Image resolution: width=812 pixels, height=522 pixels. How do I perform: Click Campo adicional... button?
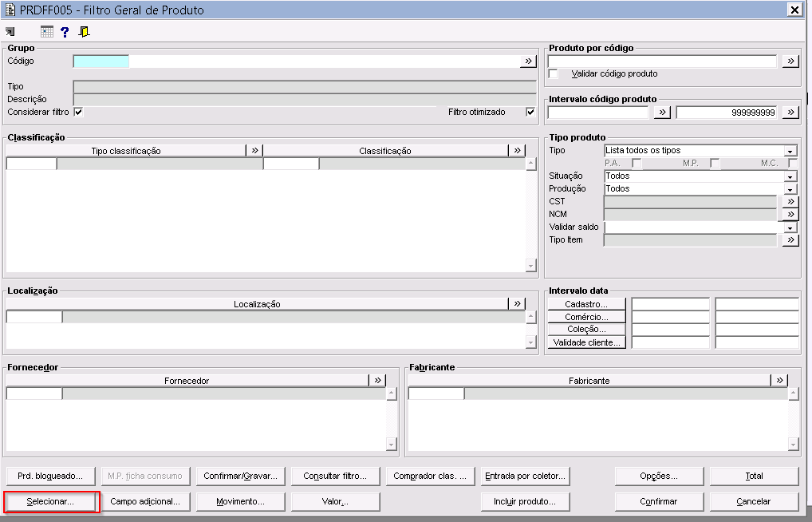tap(145, 502)
